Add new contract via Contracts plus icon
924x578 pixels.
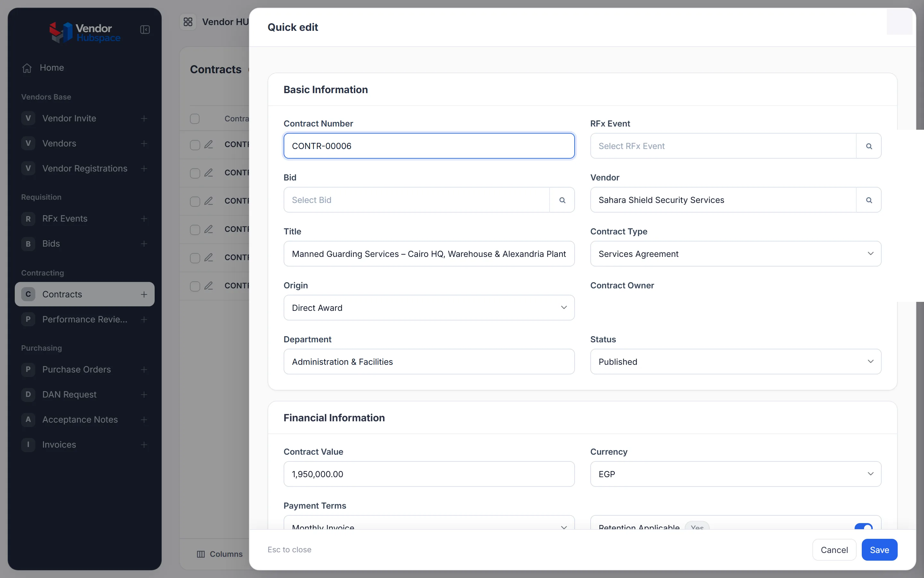pyautogui.click(x=144, y=294)
